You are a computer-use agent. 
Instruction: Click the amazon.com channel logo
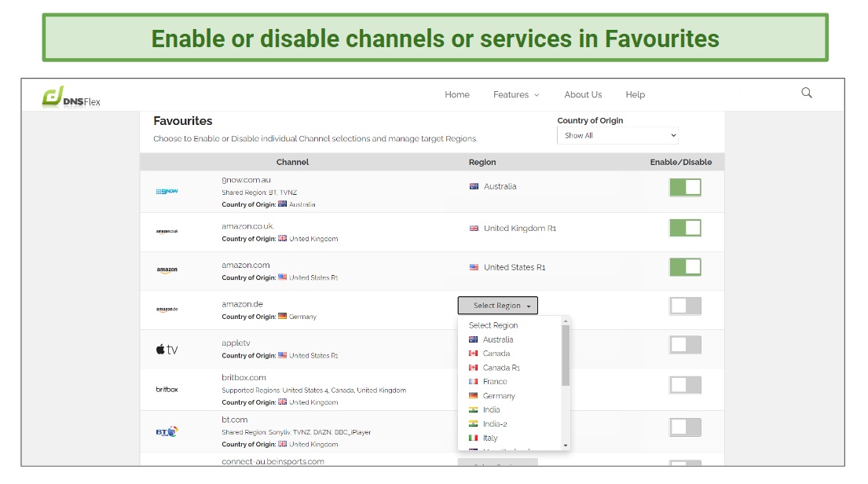[167, 270]
